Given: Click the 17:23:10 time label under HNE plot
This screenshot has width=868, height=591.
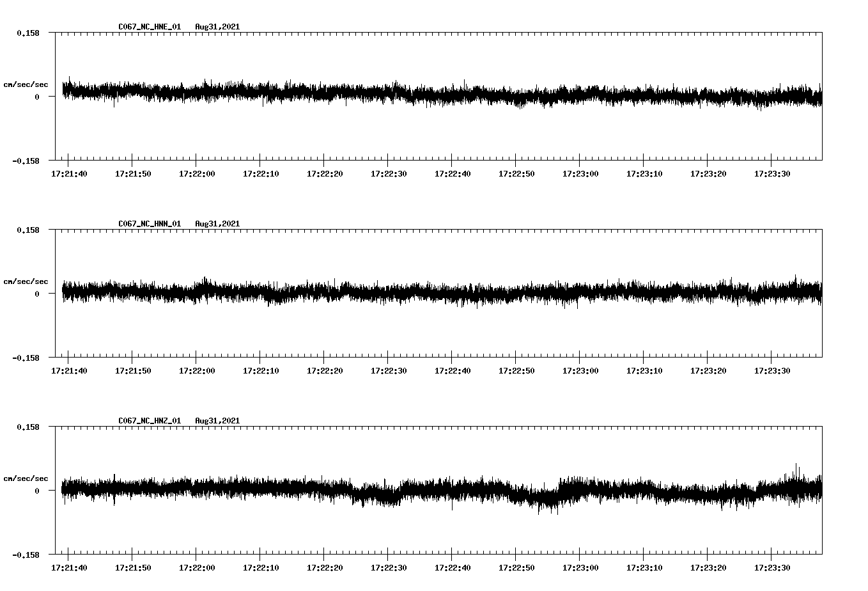Looking at the screenshot, I should pyautogui.click(x=644, y=173).
